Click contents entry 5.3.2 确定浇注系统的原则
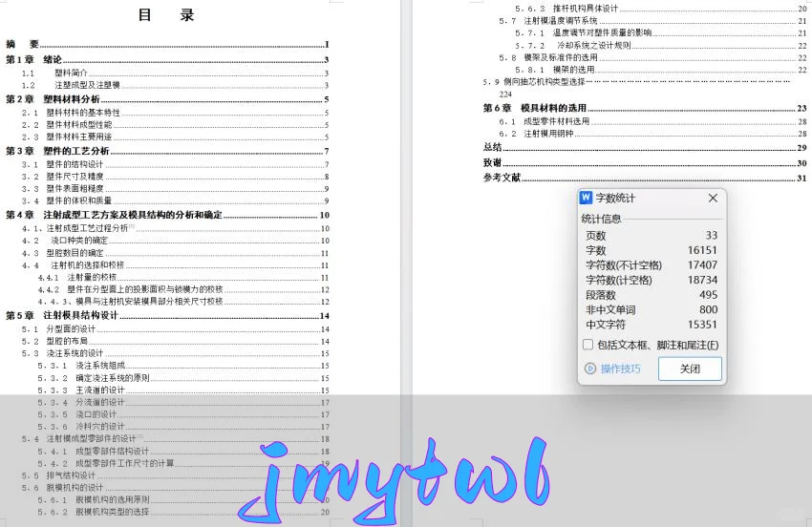The image size is (812, 527). click(x=183, y=378)
